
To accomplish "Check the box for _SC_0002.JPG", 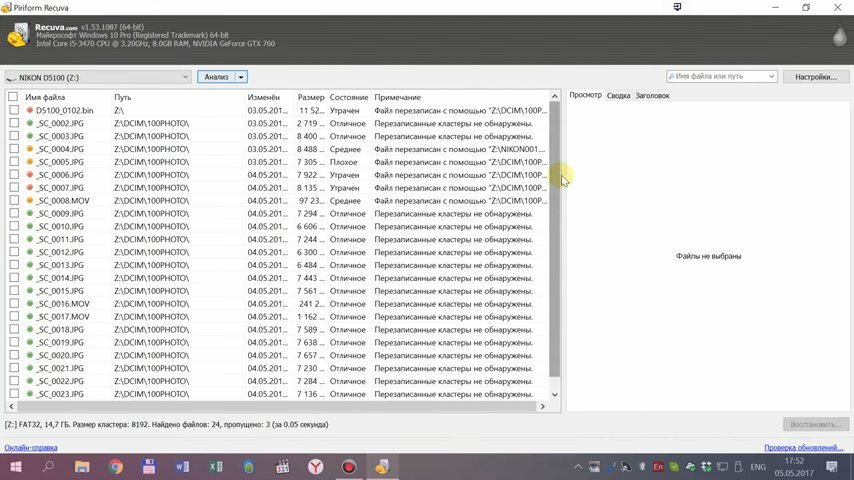I will 14,123.
